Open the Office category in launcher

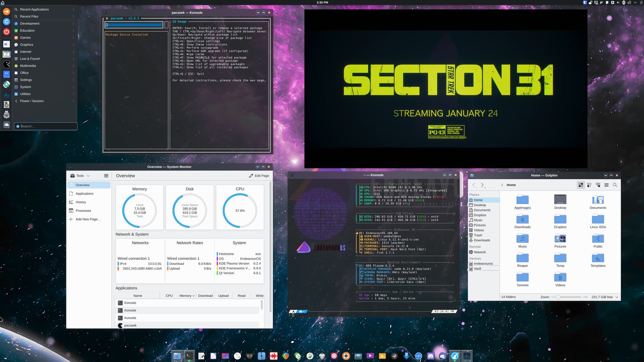[44, 73]
